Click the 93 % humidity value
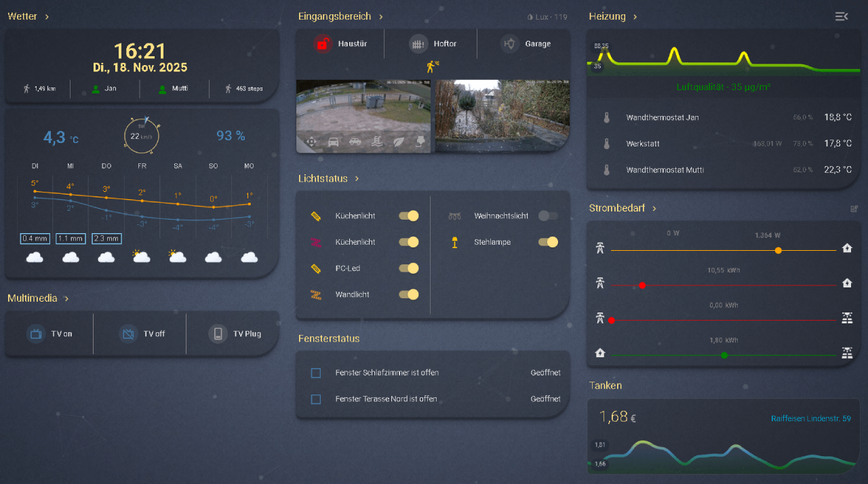 [231, 136]
